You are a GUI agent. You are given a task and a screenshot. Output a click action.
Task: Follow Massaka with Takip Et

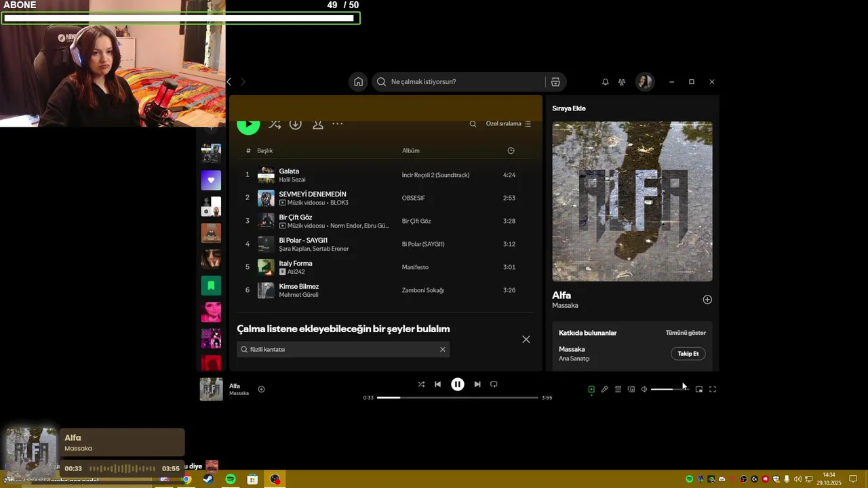click(688, 354)
